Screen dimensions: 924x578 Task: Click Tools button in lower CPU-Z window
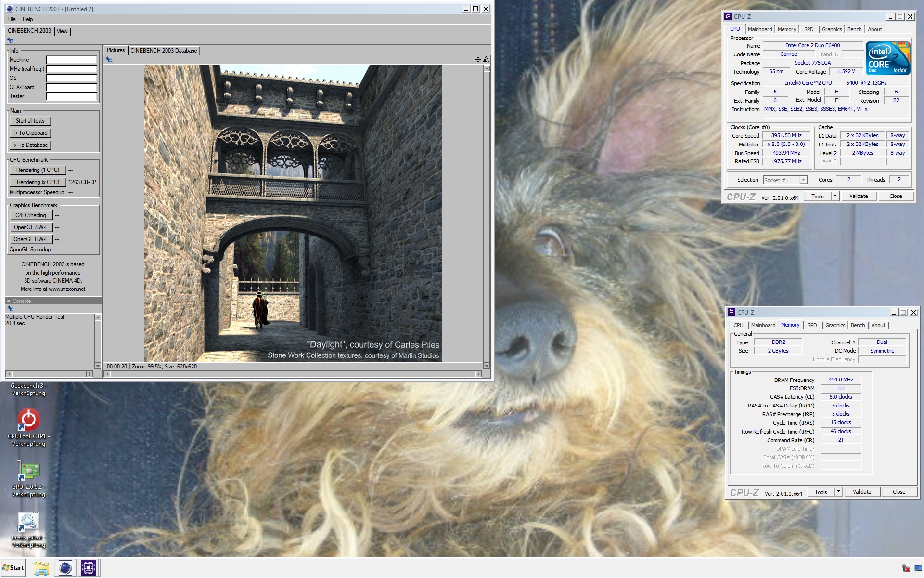[x=821, y=492]
